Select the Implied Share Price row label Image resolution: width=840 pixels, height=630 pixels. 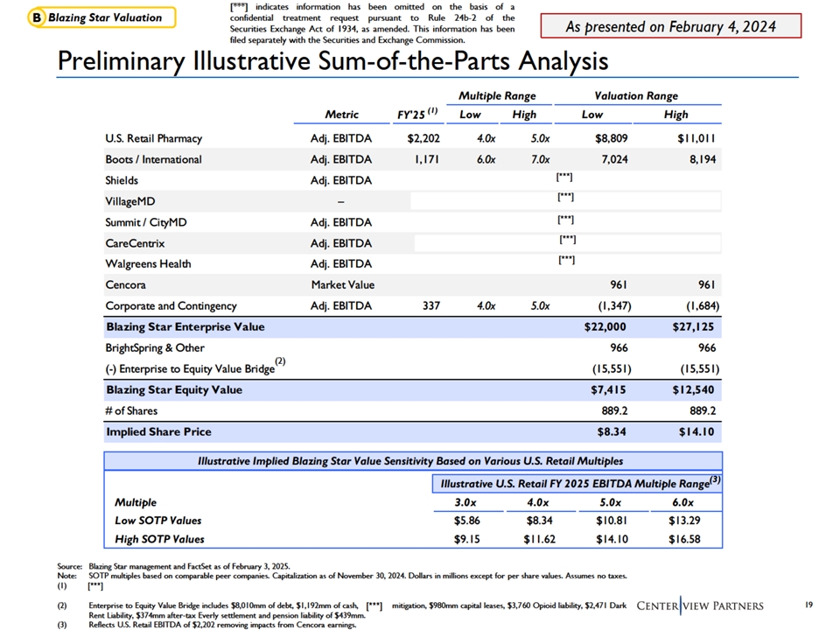[x=158, y=431]
